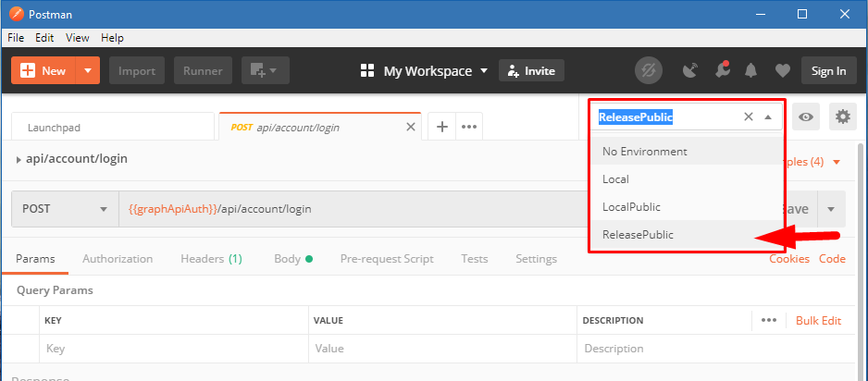Choose No Environment option
The height and width of the screenshot is (381, 868).
point(687,151)
